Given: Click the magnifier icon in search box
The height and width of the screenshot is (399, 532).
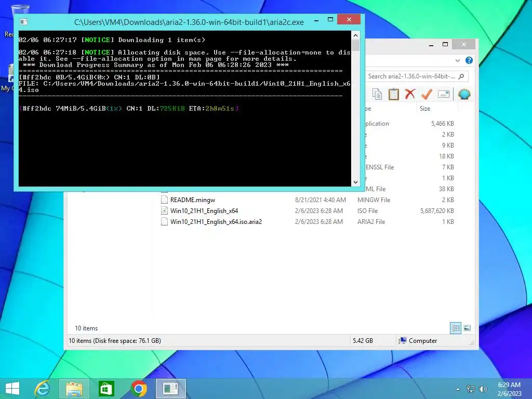Looking at the screenshot, I should coord(461,76).
